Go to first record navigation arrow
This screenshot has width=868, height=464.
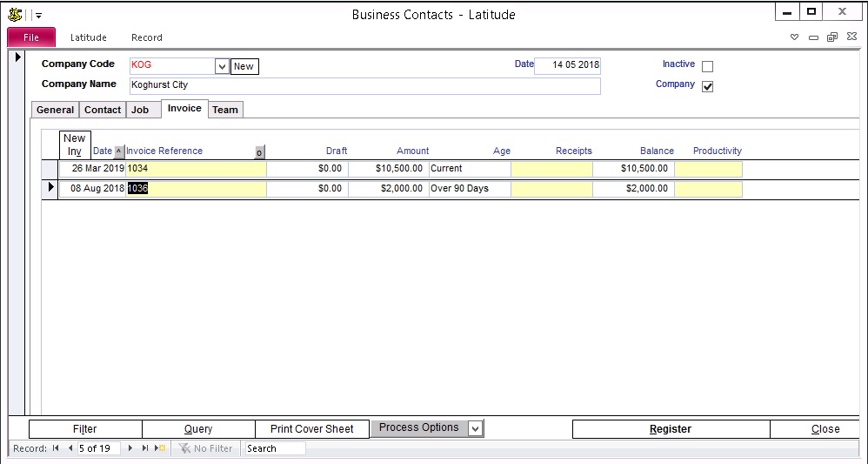click(56, 448)
